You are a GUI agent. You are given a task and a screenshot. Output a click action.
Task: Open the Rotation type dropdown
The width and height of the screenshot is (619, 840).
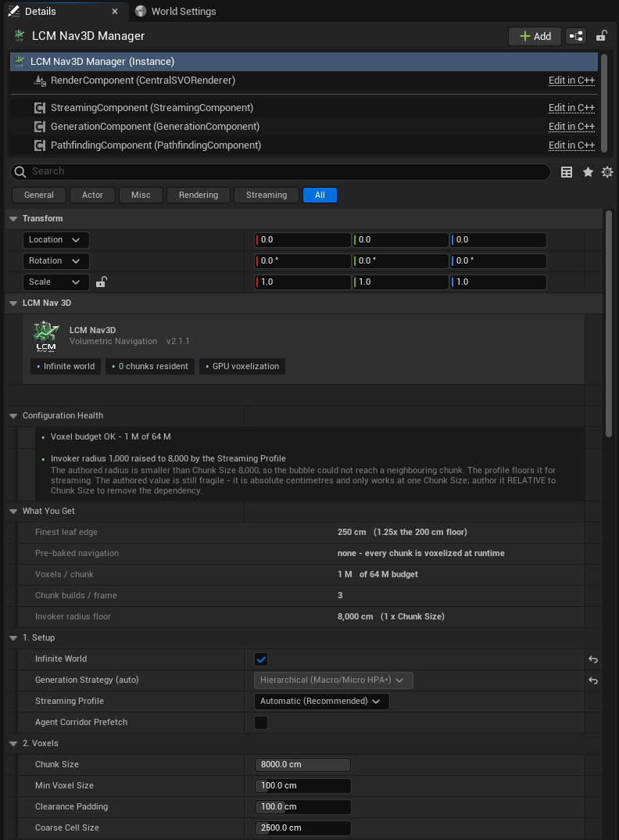(55, 261)
